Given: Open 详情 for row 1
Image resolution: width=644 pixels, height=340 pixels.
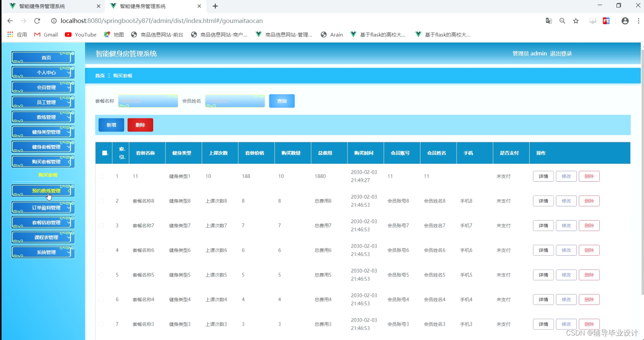Looking at the screenshot, I should (543, 176).
